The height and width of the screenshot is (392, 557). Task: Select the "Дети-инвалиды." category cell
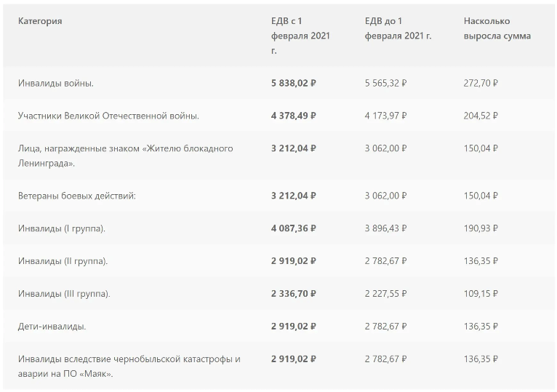(52, 327)
